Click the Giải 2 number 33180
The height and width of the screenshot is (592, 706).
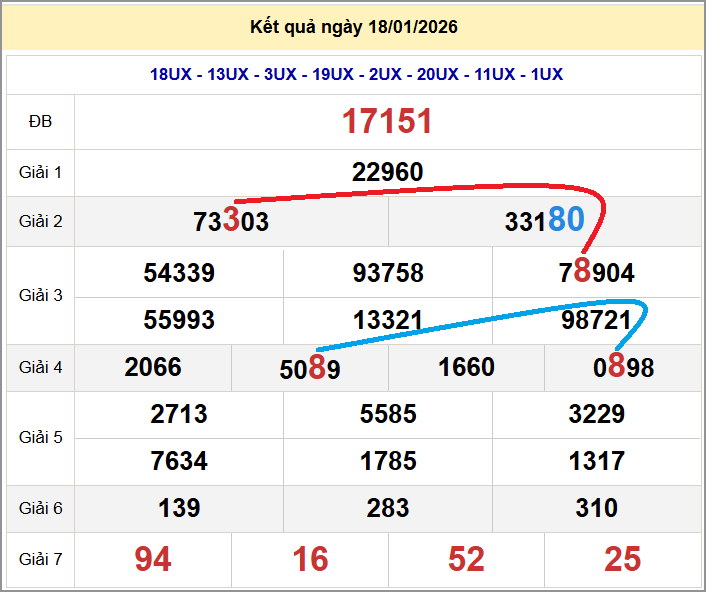544,221
